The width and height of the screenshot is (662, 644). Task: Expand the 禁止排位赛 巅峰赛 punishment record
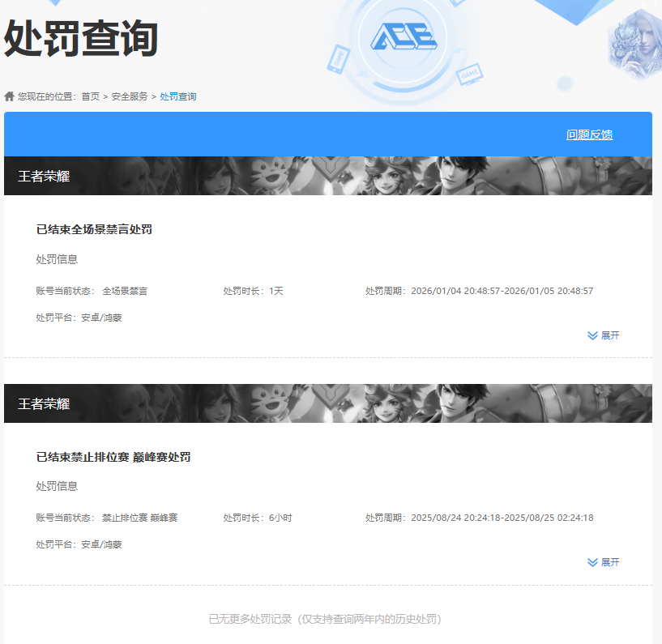pos(604,562)
